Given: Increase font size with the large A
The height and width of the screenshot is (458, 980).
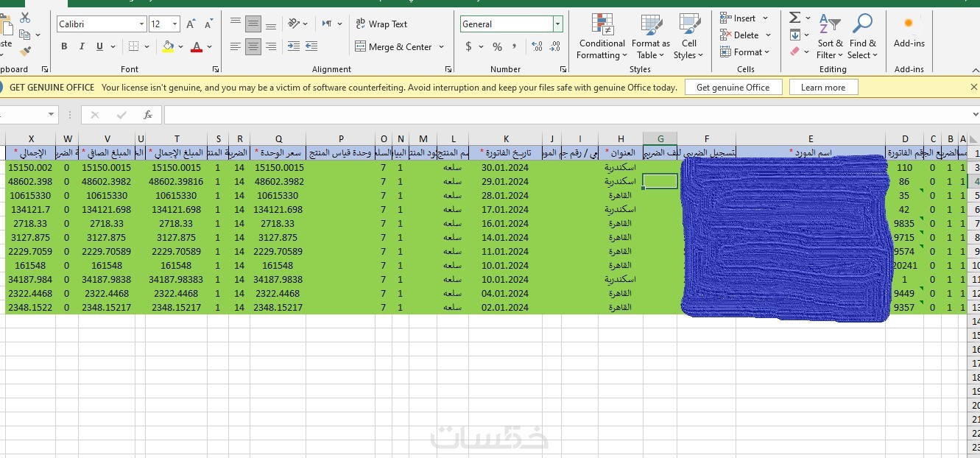Looking at the screenshot, I should 191,24.
